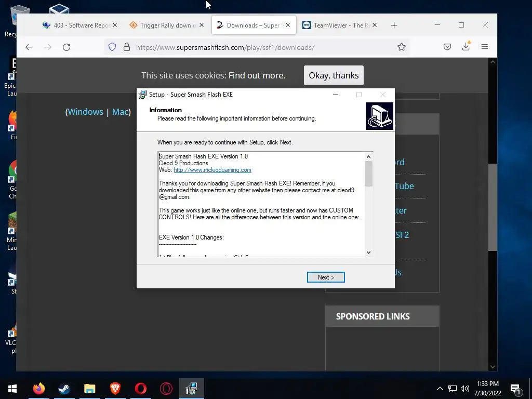Click the Setup window title bar icon
The image size is (532, 399).
coord(143,95)
